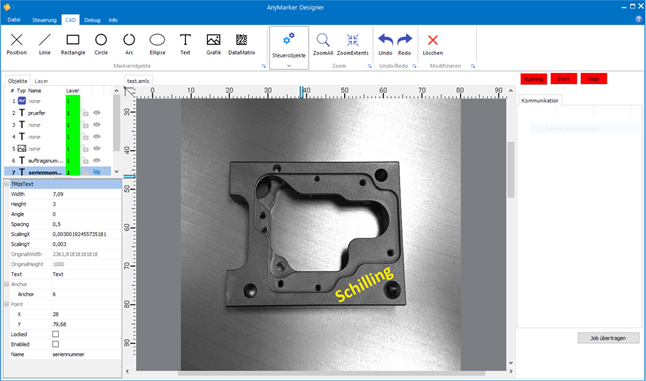Click the red Löschen delete icon

coord(433,40)
